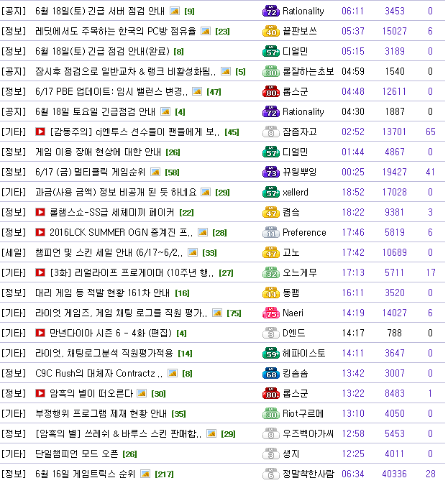This screenshot has height=483, width=448.
Task: Click image icon on '레딧에서도 주목하는 한국의 PC방 점유율' post
Action: [206, 31]
